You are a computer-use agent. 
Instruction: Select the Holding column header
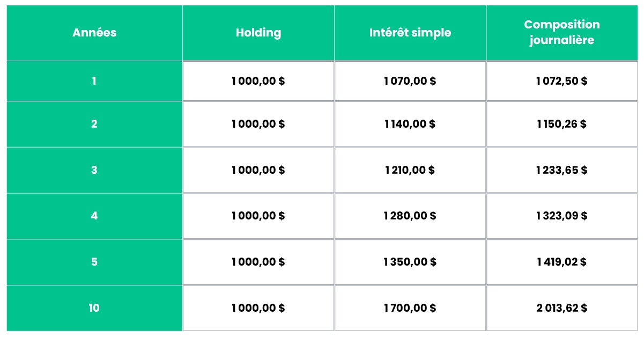click(258, 33)
